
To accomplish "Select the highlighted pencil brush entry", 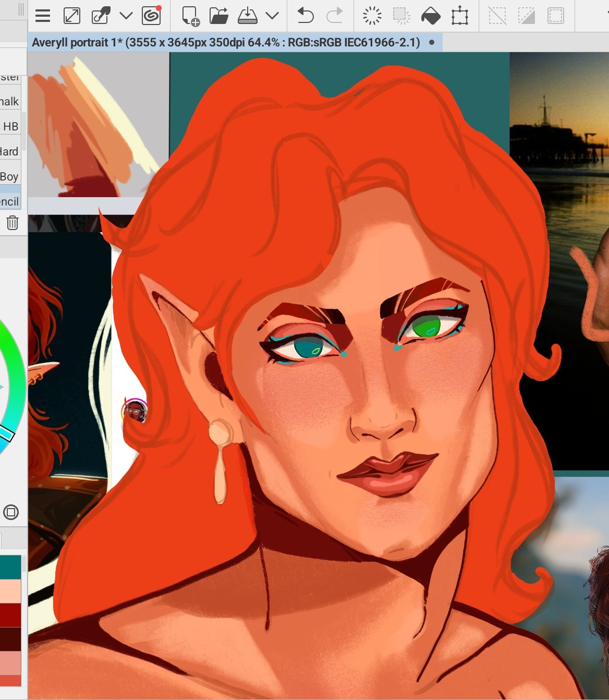I will (x=10, y=201).
